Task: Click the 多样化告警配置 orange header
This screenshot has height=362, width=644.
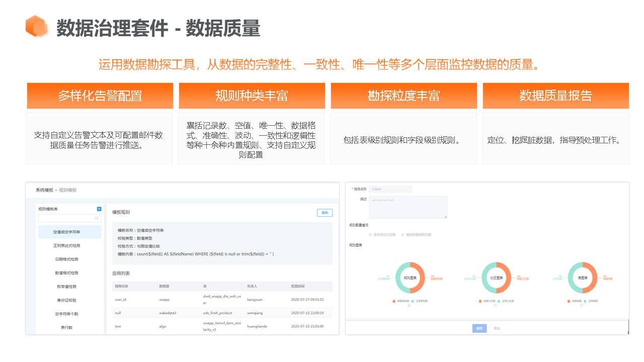Action: (100, 96)
